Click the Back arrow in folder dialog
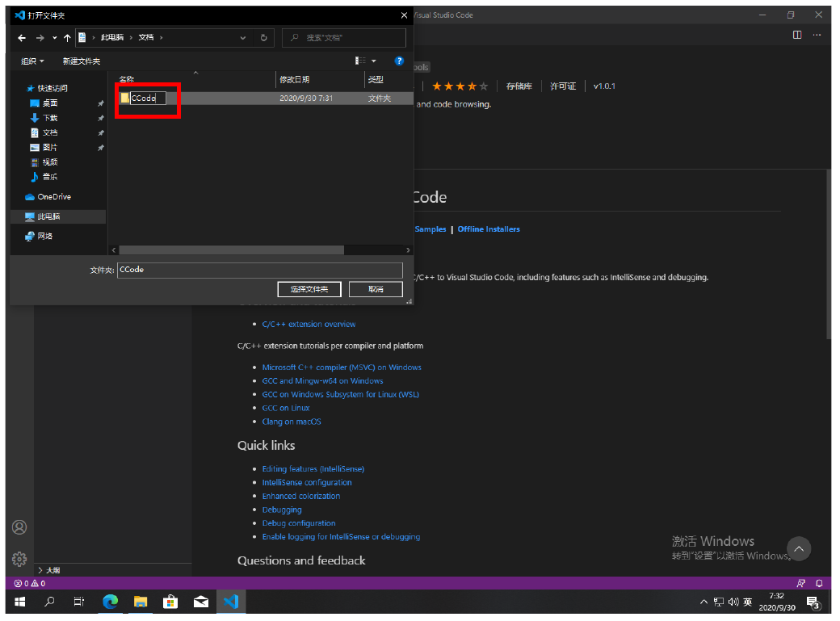The image size is (840, 621). tap(22, 38)
